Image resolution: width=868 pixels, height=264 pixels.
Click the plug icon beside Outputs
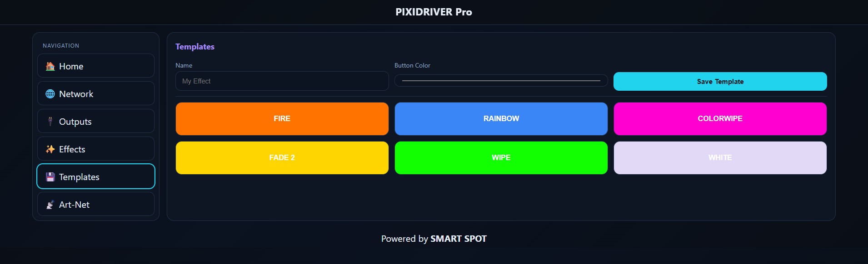click(50, 122)
